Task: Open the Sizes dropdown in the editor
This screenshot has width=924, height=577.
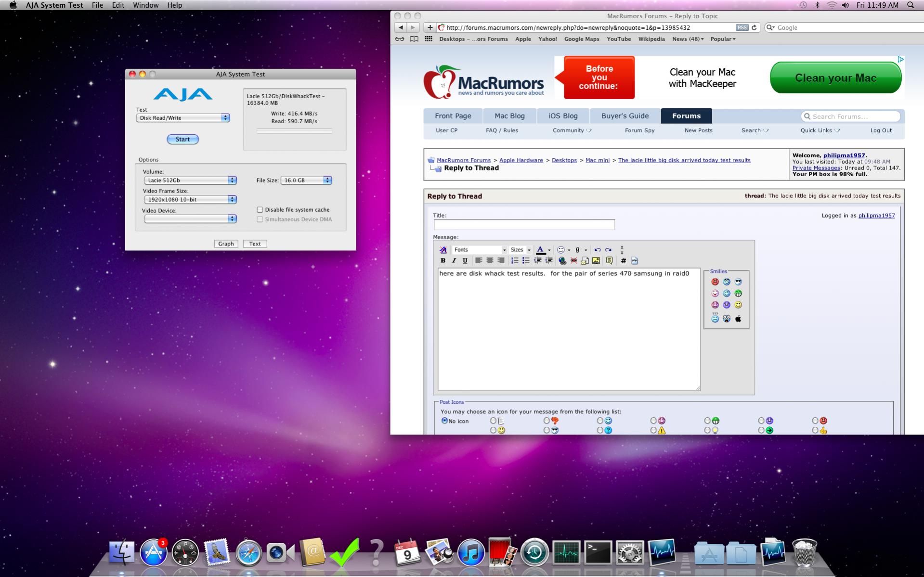Action: click(521, 250)
